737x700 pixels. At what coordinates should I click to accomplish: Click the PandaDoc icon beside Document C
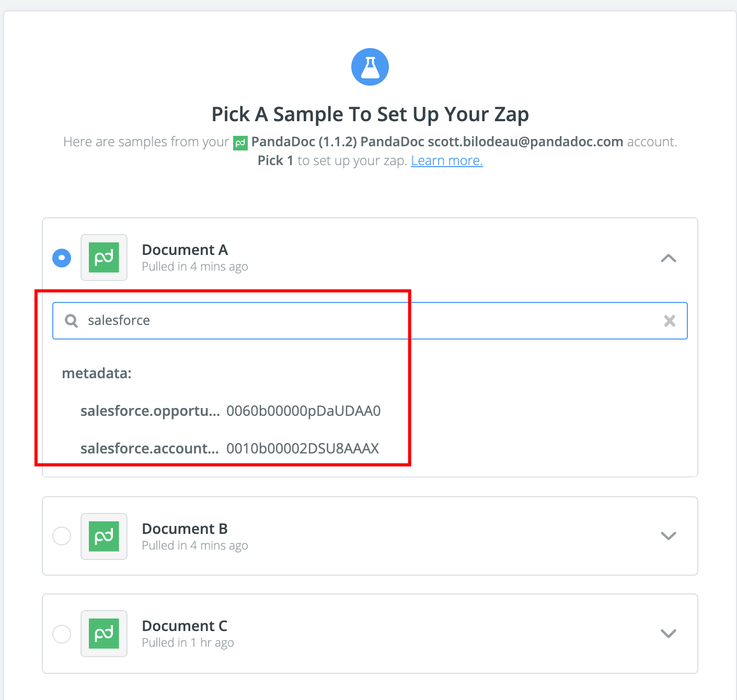[x=104, y=634]
